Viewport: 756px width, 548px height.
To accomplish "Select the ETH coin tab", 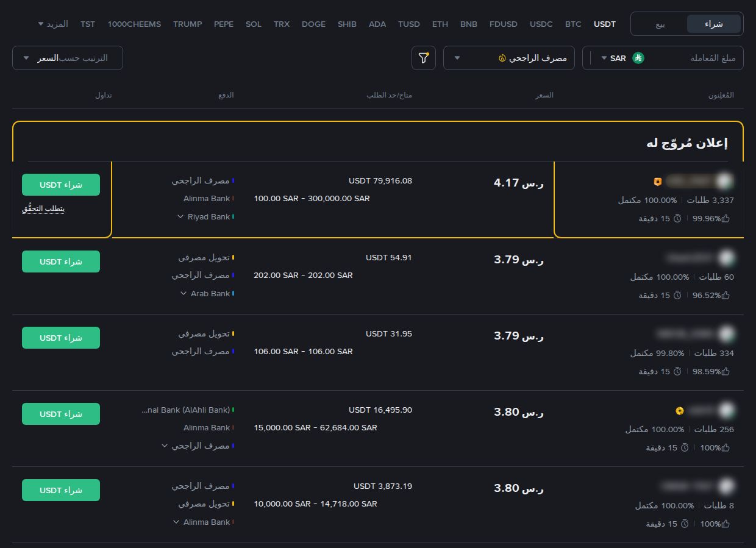I will [440, 24].
